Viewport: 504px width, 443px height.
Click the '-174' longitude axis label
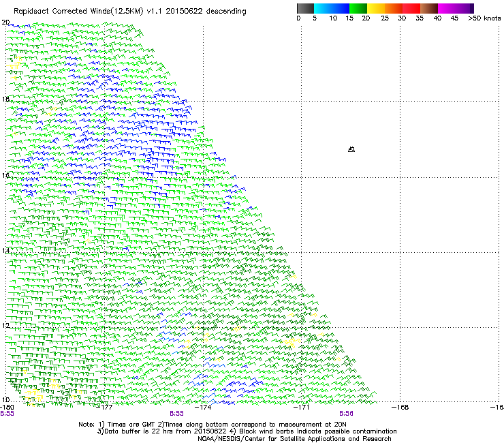(203, 408)
